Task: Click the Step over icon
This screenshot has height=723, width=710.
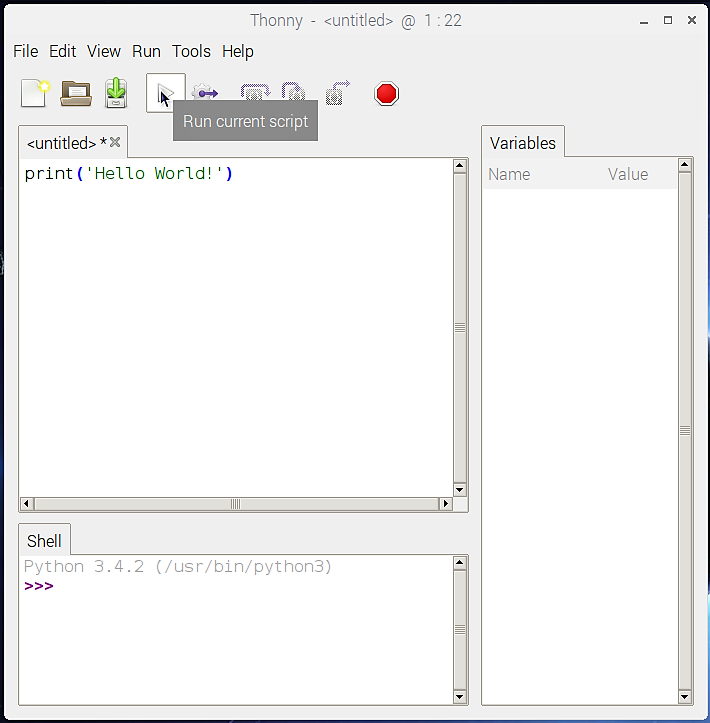Action: coord(255,91)
